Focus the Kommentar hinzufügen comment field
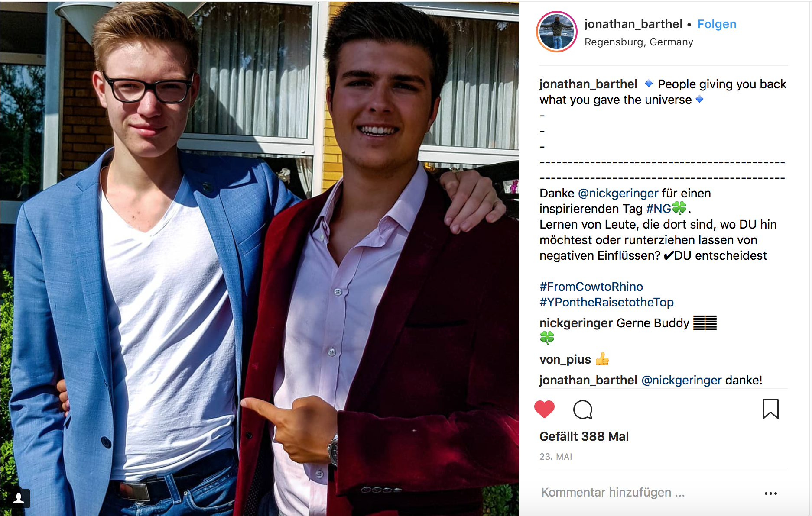The width and height of the screenshot is (812, 516). pyautogui.click(x=648, y=493)
